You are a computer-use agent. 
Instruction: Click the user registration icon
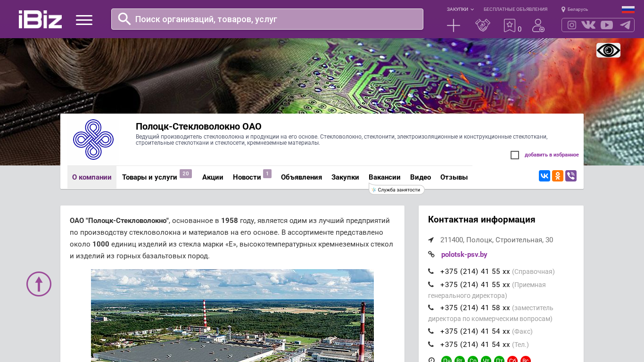coord(538,25)
